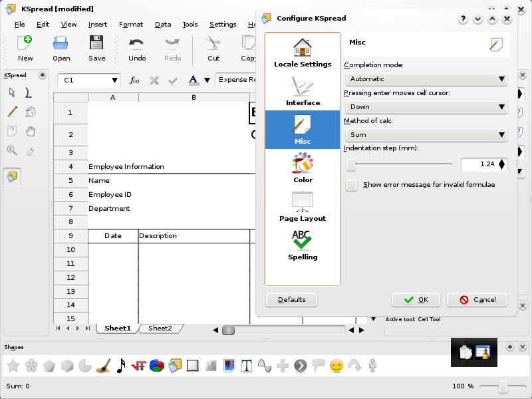Open the Method of calc dropdown
Screen dimensions: 532x399
(426, 135)
